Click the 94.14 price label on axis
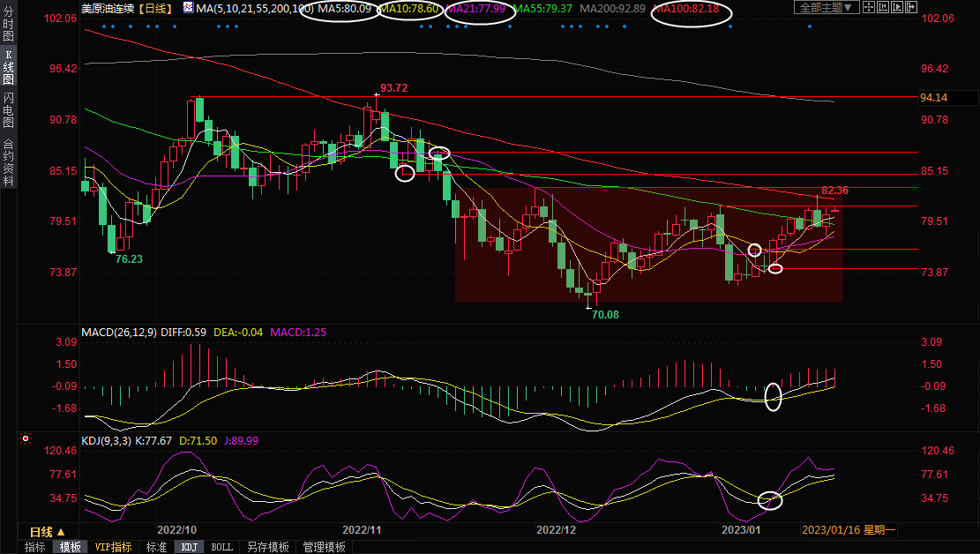Viewport: 980px width, 554px height. [x=933, y=97]
